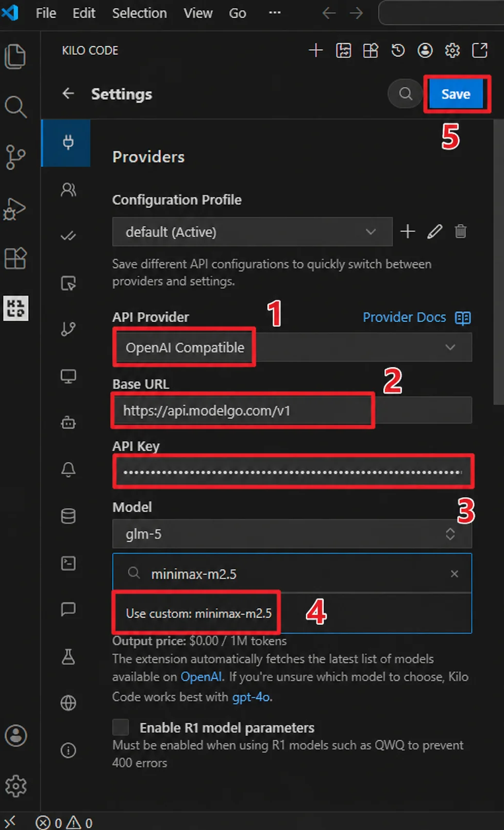Enable R1 model parameters checkbox

(121, 727)
